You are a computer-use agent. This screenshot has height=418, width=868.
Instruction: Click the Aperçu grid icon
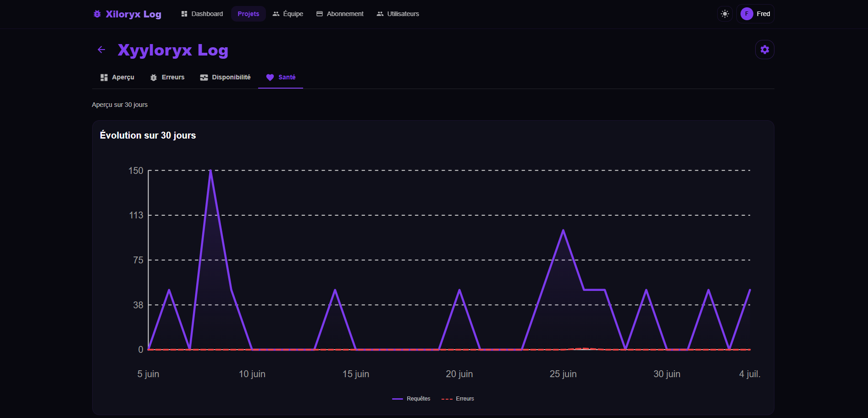[x=104, y=78]
